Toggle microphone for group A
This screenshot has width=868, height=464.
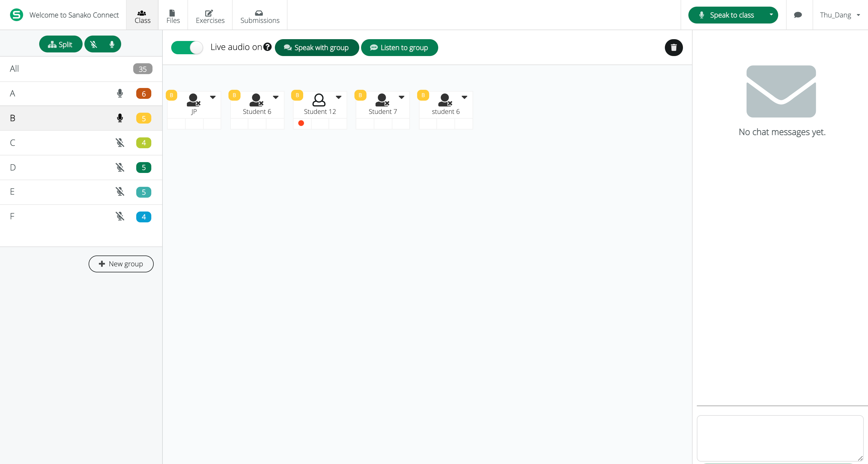click(120, 93)
